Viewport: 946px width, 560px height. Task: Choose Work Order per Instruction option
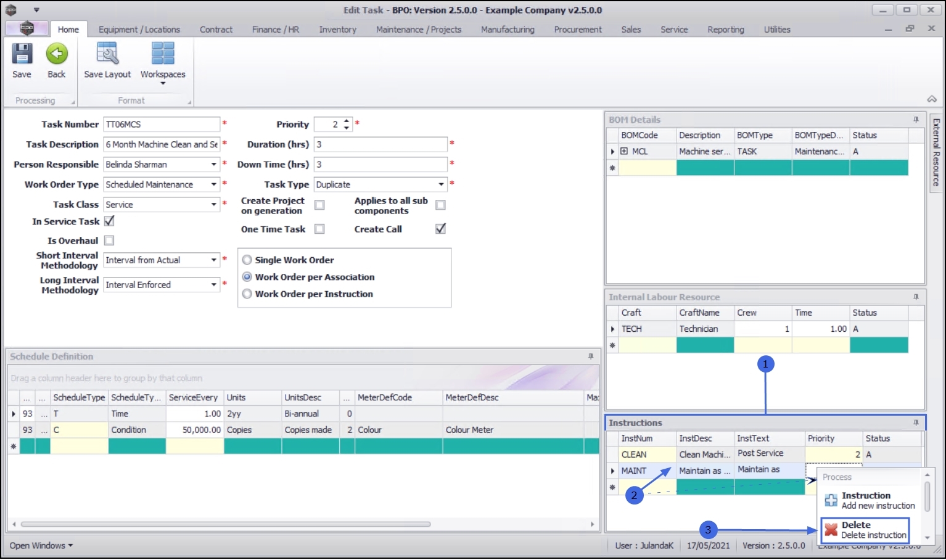[x=247, y=294]
